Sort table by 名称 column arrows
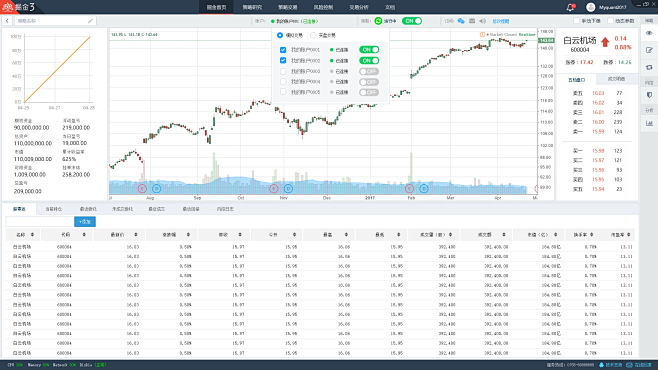Screen dimensions: 658x370 coord(32,235)
